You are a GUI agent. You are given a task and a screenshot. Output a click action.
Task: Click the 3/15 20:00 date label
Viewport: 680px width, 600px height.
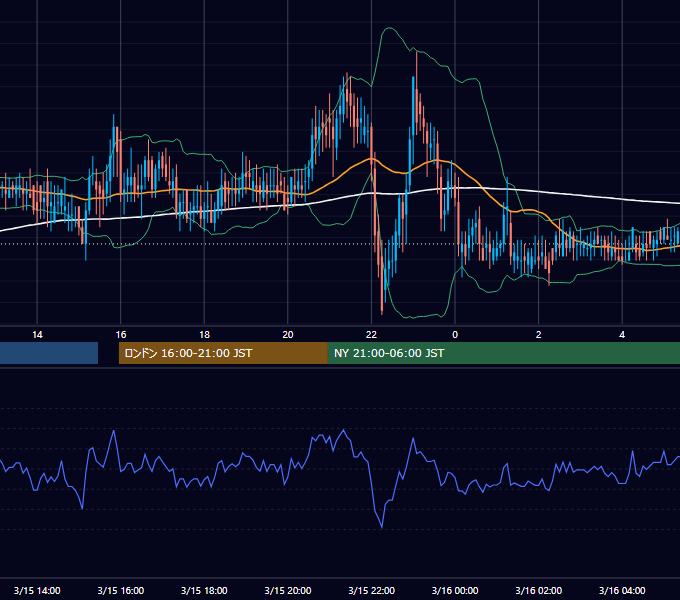(288, 590)
